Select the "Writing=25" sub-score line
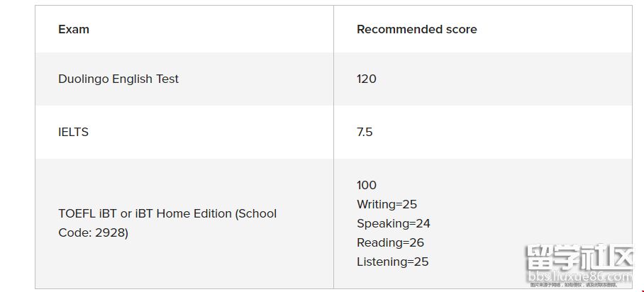 click(x=387, y=204)
